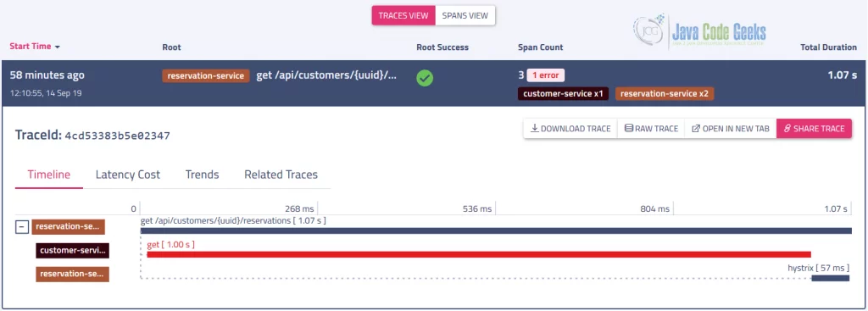Open the Trends tab
868x311 pixels.
point(202,175)
